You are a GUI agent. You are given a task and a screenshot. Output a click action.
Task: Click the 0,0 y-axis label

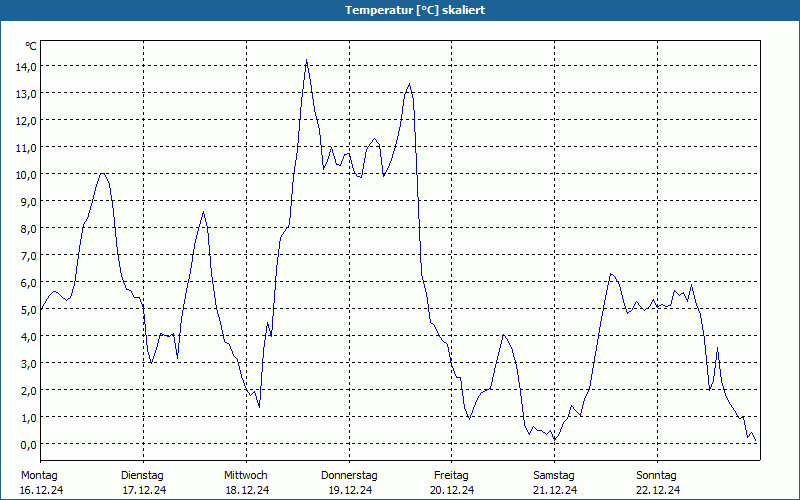(x=28, y=445)
